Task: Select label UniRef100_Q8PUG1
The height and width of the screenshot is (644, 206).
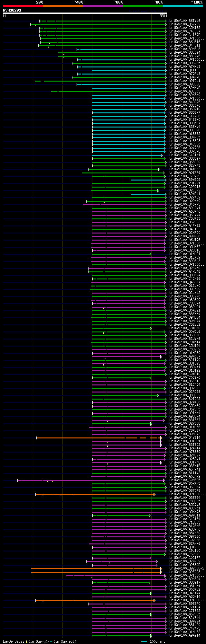Action: tap(185, 307)
